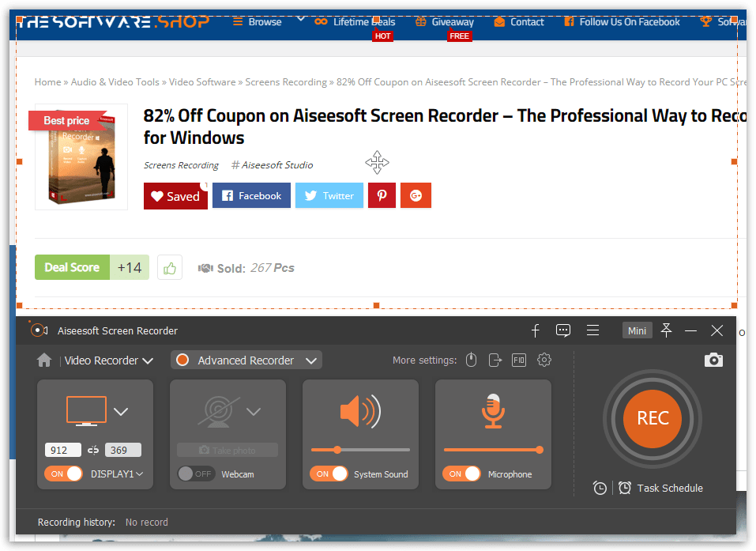Turn off the System Sound toggle
The image size is (756, 551).
click(x=329, y=474)
